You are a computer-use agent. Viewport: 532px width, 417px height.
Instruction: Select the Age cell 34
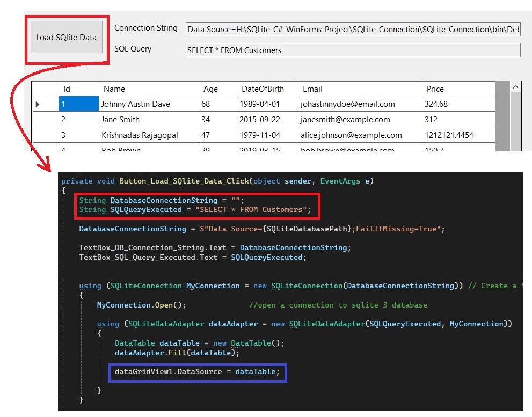tap(217, 120)
